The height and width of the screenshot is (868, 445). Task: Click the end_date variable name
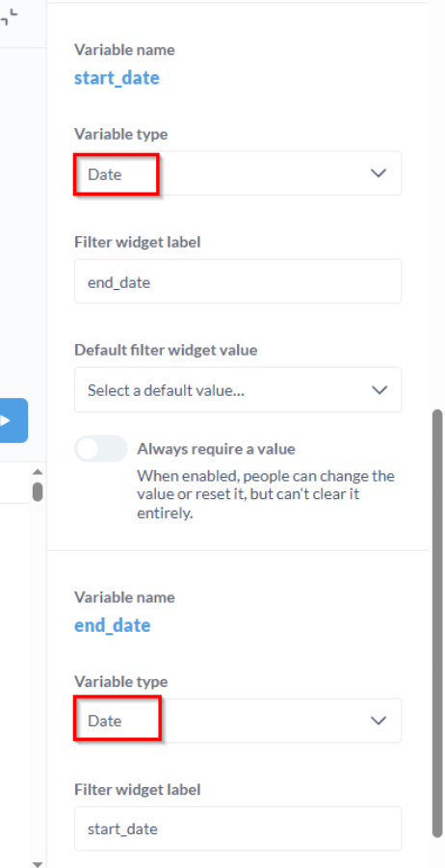113,625
